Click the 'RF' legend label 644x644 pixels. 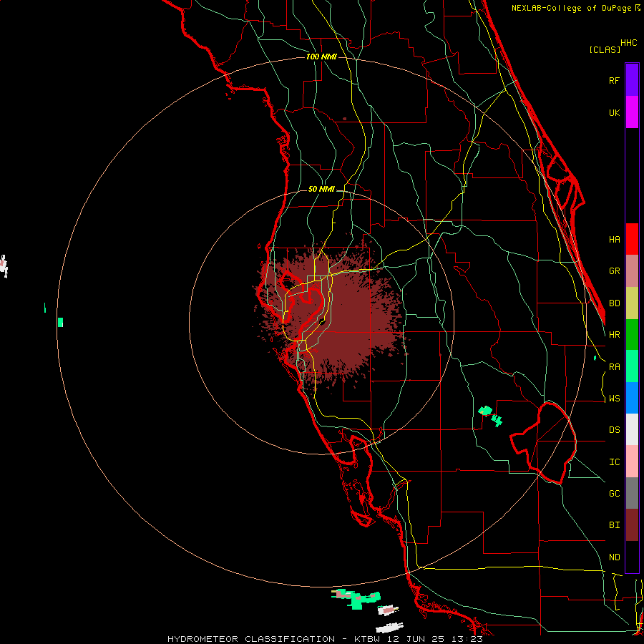615,80
